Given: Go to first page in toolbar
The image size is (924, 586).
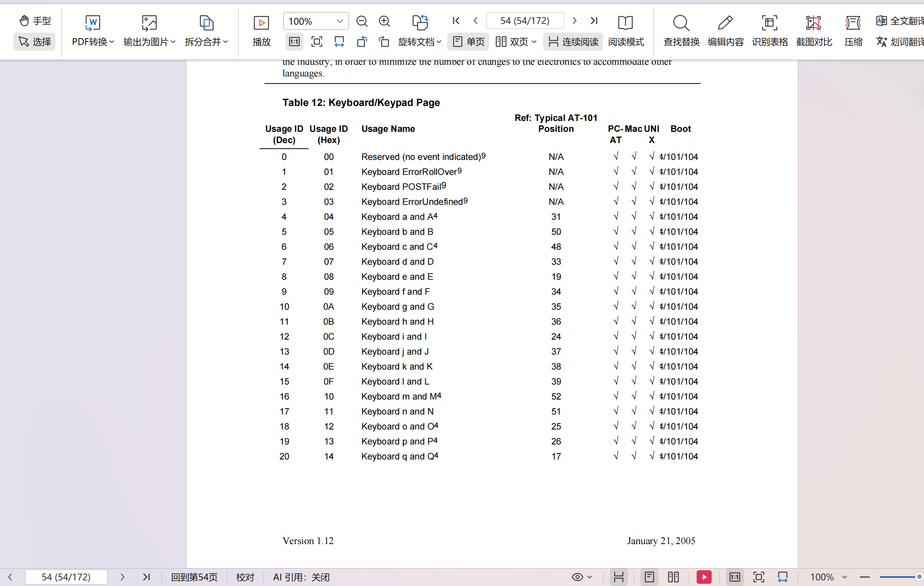Looking at the screenshot, I should 456,21.
